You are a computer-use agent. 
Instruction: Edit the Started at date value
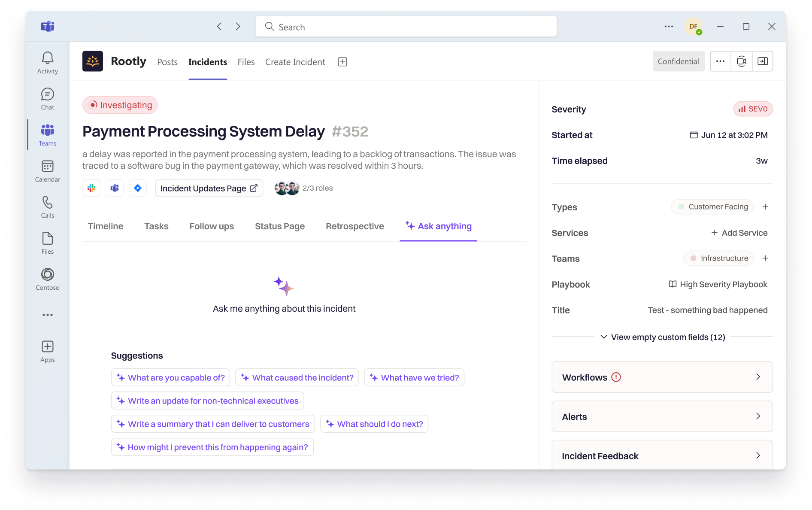pyautogui.click(x=729, y=135)
